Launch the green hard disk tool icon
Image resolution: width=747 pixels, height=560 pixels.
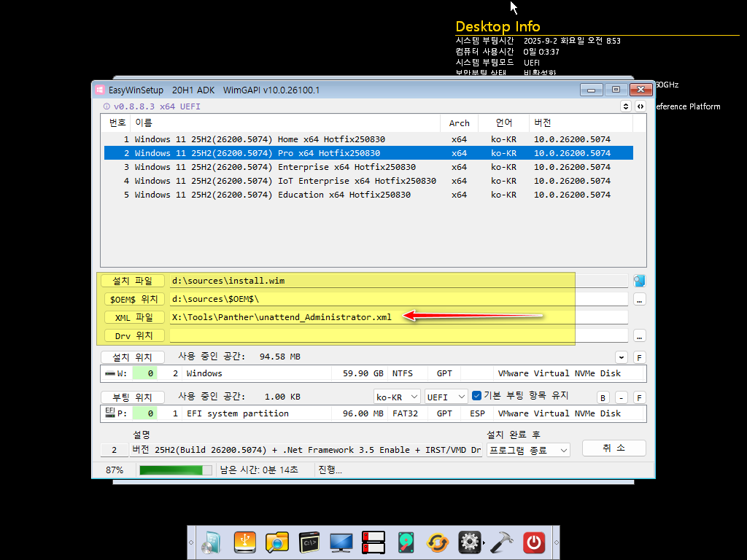click(406, 542)
